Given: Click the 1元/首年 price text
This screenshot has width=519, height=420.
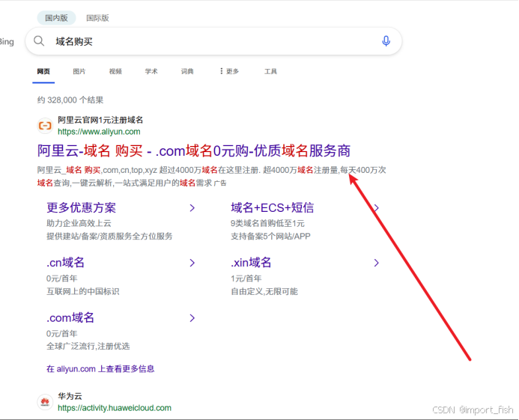Looking at the screenshot, I should 246,279.
